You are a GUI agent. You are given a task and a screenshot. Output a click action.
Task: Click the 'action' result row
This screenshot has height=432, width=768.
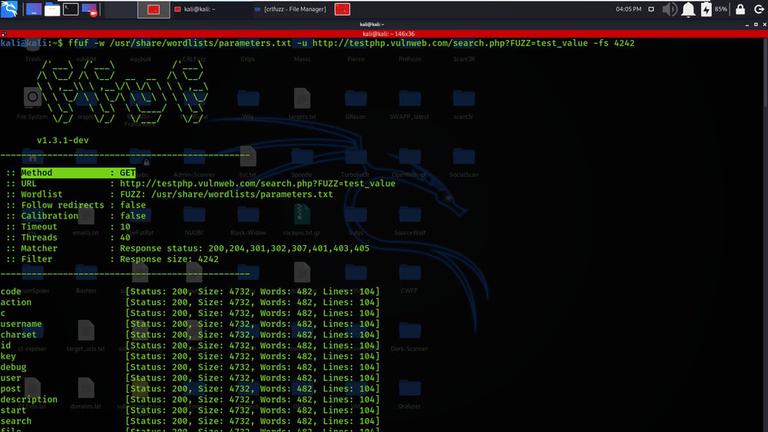(190, 302)
